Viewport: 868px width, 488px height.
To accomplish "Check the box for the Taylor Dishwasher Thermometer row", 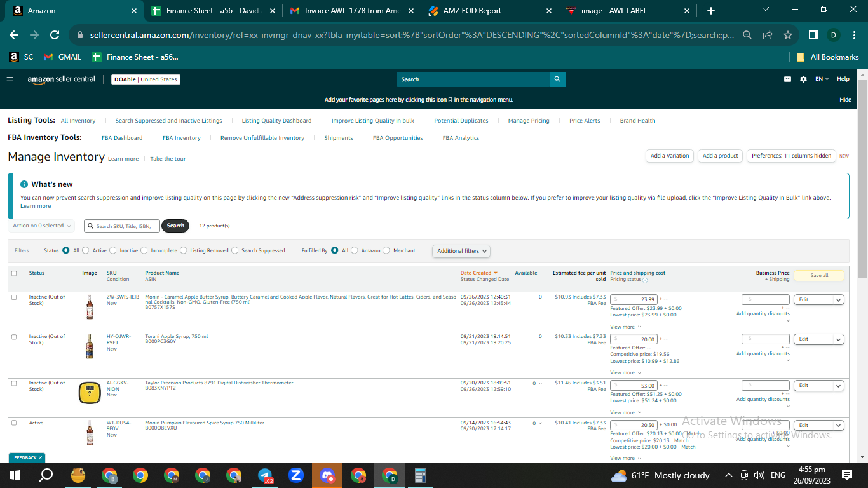I will pos(14,383).
